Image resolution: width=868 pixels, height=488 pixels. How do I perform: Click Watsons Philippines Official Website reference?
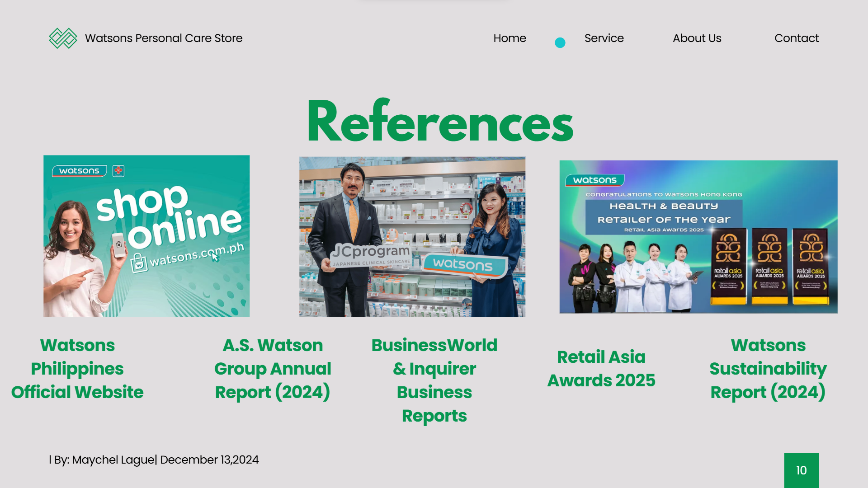(77, 369)
